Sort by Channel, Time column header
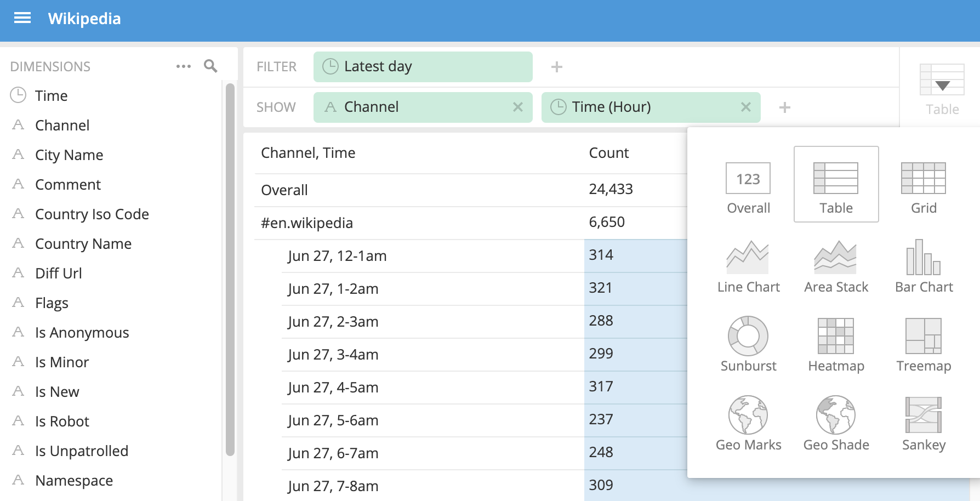The width and height of the screenshot is (980, 501). [x=308, y=153]
